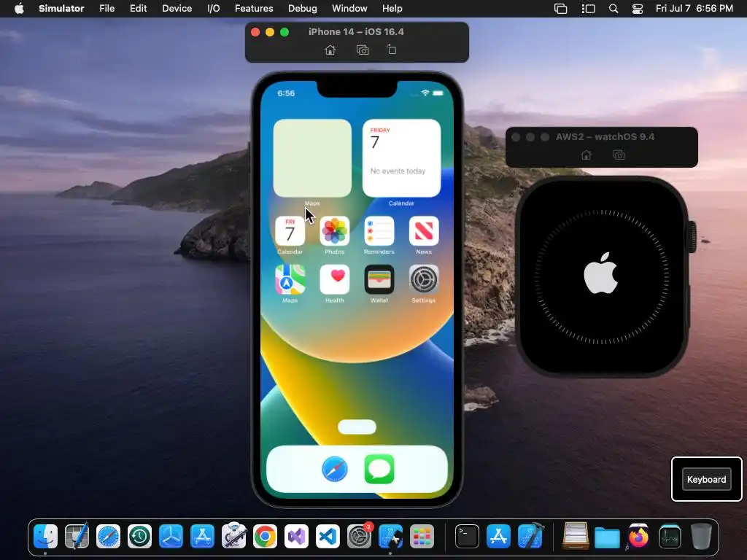Take screenshot in iPhone 14 simulator toolbar
Viewport: 747px width, 560px height.
pyautogui.click(x=363, y=50)
